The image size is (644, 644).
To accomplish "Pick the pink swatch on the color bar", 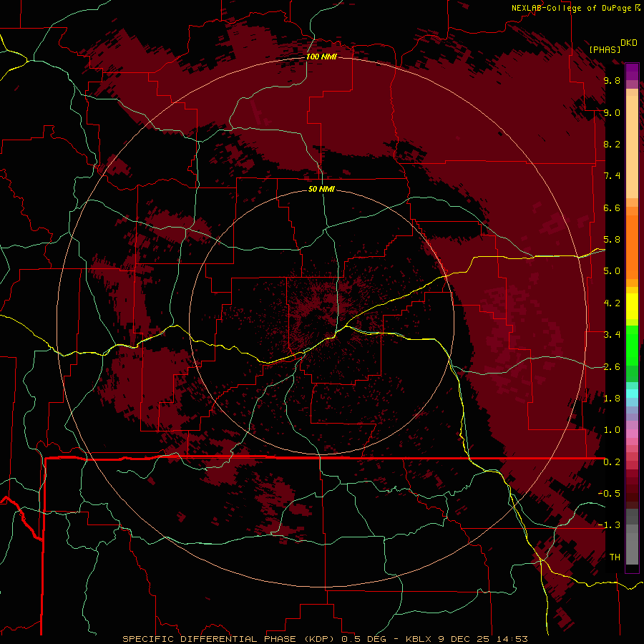I will (632, 434).
